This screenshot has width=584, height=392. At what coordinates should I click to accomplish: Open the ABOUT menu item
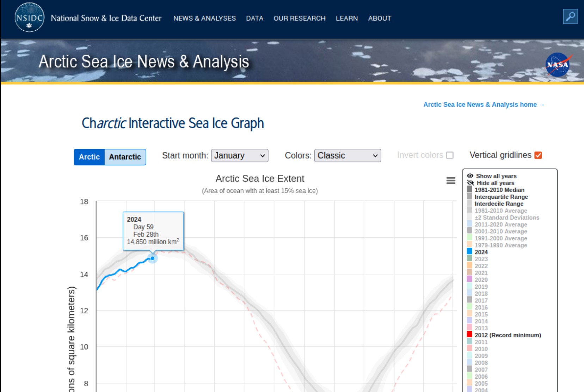(380, 18)
